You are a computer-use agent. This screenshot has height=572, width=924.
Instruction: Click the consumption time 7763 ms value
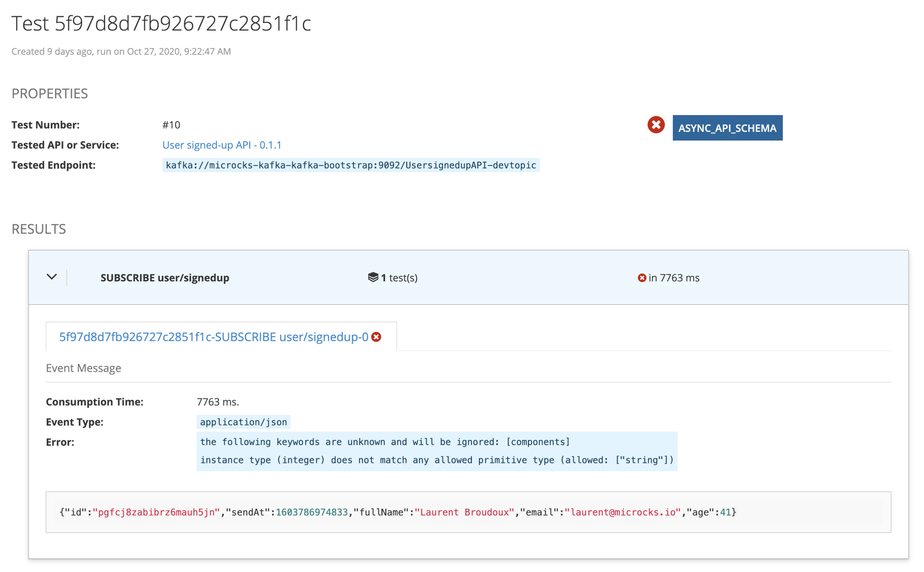pyautogui.click(x=217, y=402)
